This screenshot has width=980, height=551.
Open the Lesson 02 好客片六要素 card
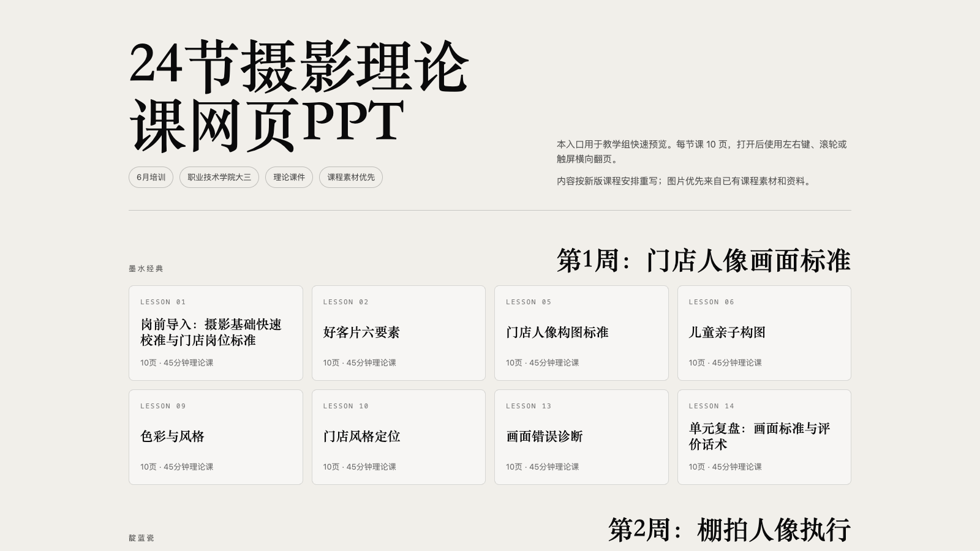coord(399,333)
